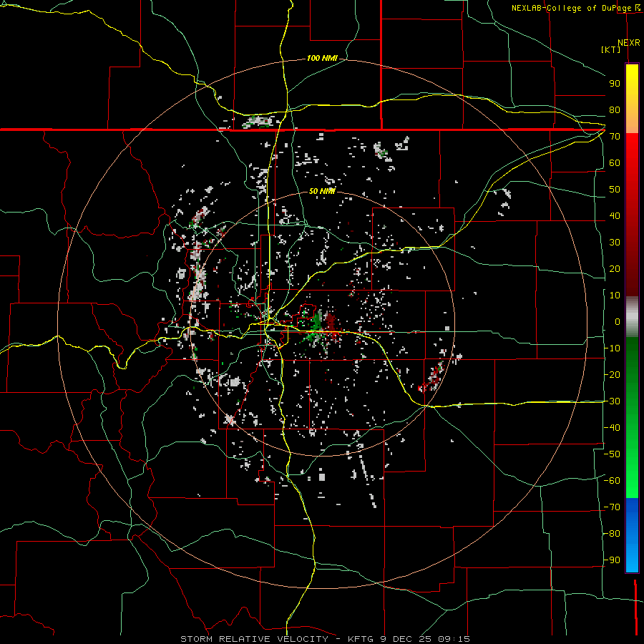The height and width of the screenshot is (644, 644).
Task: Click the gray zero-velocity segment of color bar
Action: [632, 317]
